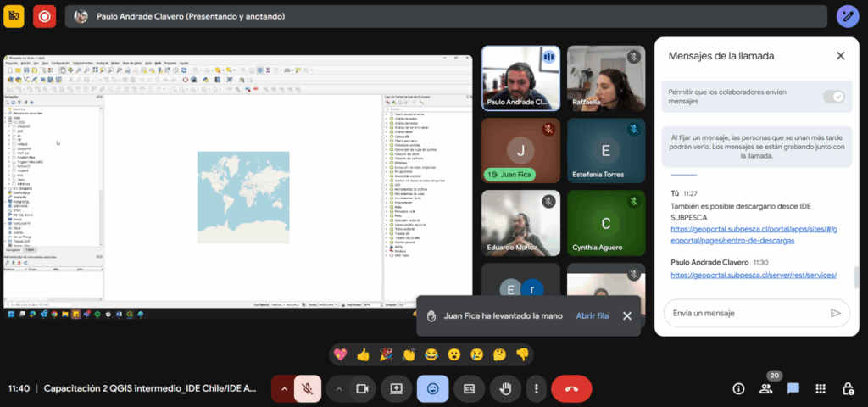868x407 pixels.
Task: Open the QGIS Python console icon
Action: [206, 80]
